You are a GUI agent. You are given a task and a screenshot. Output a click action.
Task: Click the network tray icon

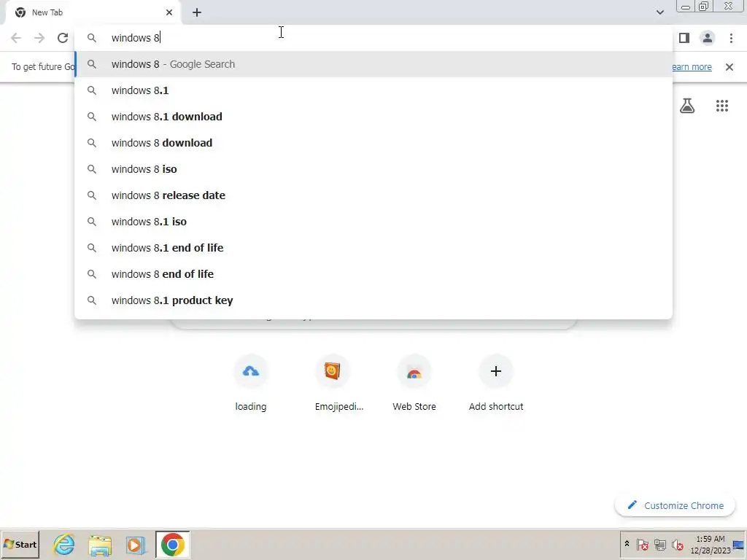tap(659, 544)
